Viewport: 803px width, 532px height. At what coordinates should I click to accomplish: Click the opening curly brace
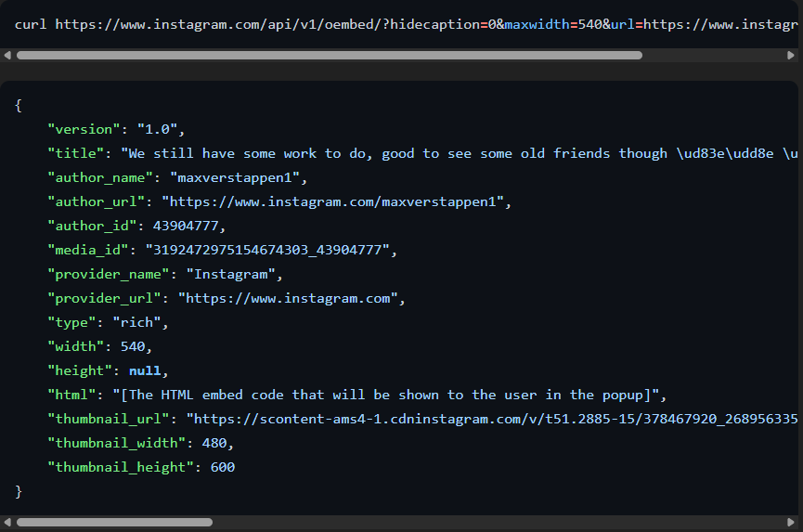click(x=19, y=106)
